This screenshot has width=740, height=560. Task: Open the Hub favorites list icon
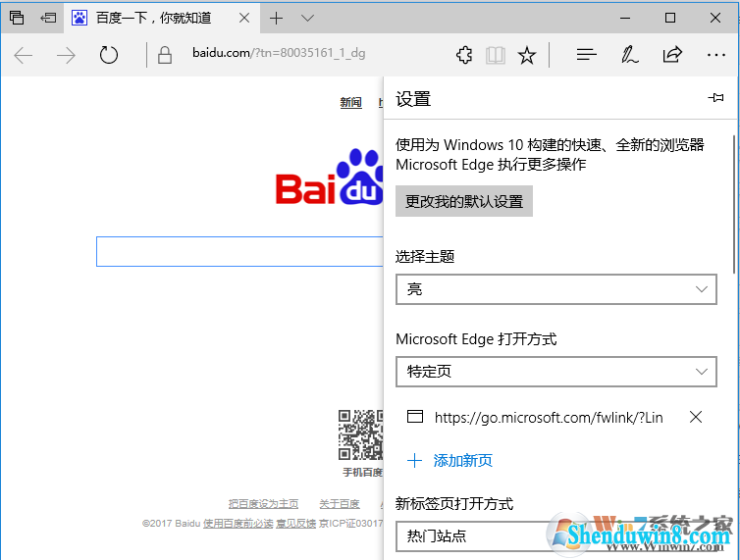tap(587, 55)
